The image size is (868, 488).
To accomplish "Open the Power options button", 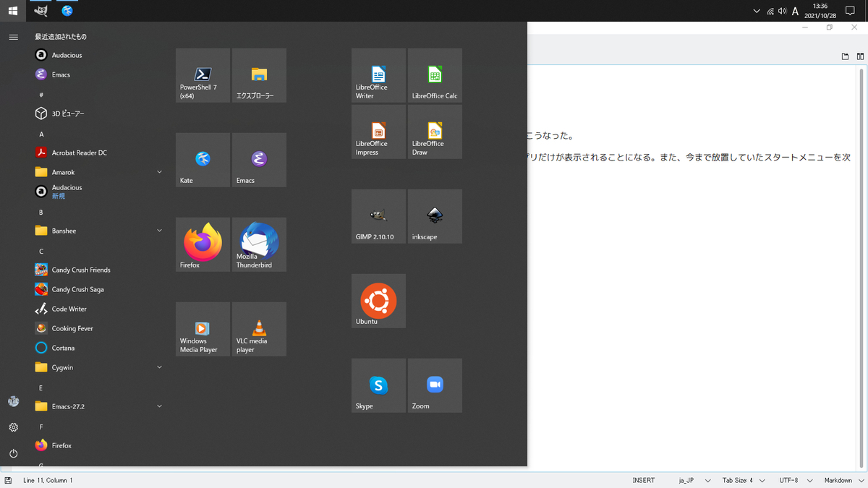I will pos(13,453).
